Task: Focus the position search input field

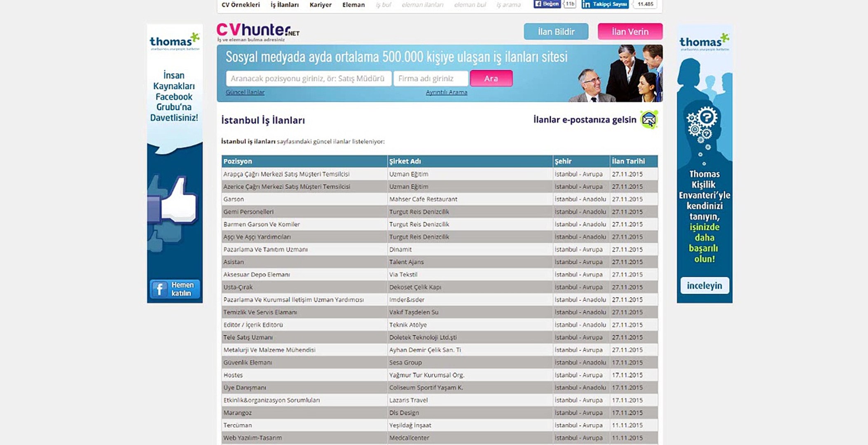Action: coord(308,78)
